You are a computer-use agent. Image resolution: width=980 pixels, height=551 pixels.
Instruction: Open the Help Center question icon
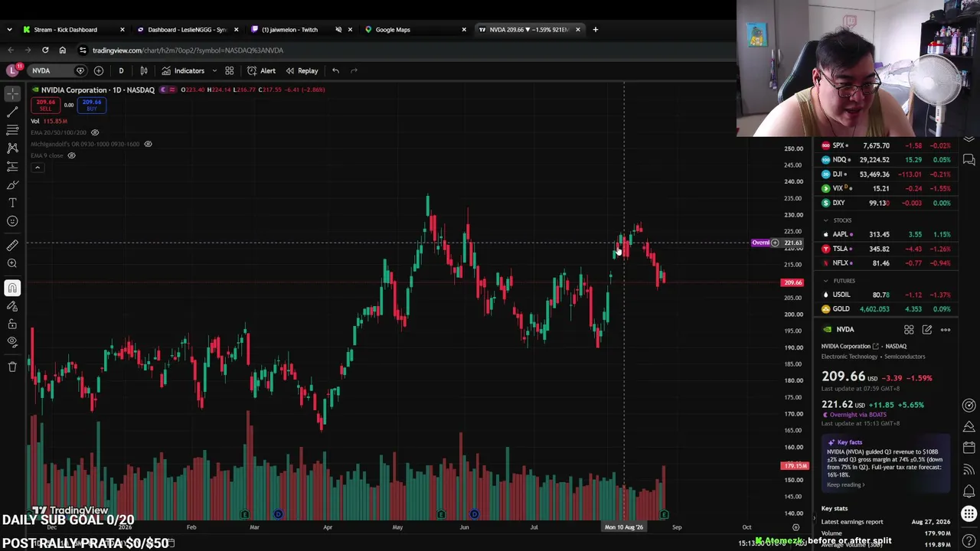click(x=969, y=541)
